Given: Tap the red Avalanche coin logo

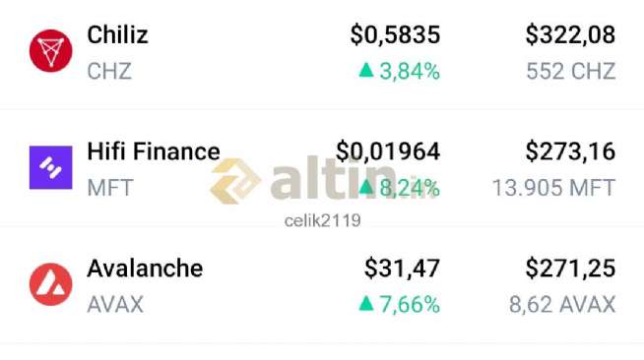Looking at the screenshot, I should pos(51,284).
